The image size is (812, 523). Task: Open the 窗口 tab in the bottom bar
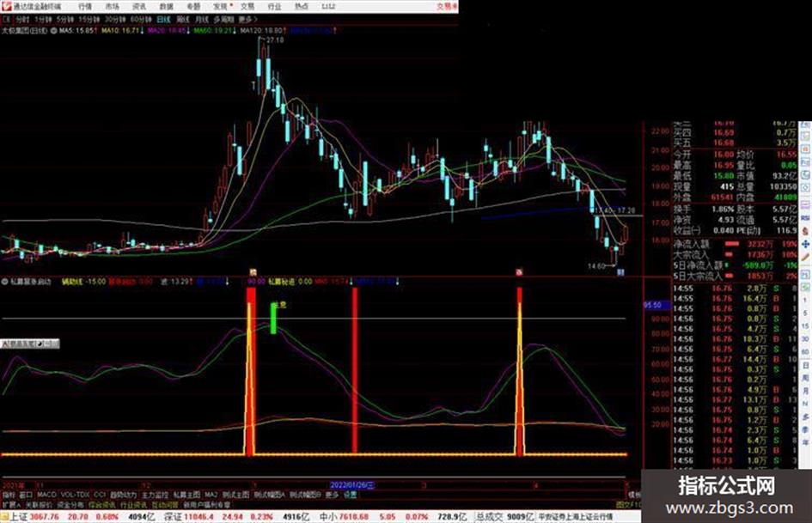coord(26,495)
